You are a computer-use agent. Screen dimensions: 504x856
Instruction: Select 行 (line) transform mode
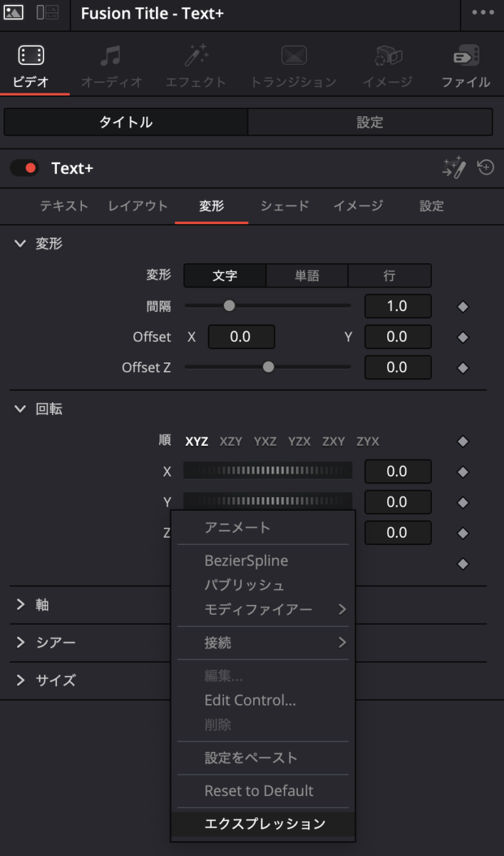390,275
